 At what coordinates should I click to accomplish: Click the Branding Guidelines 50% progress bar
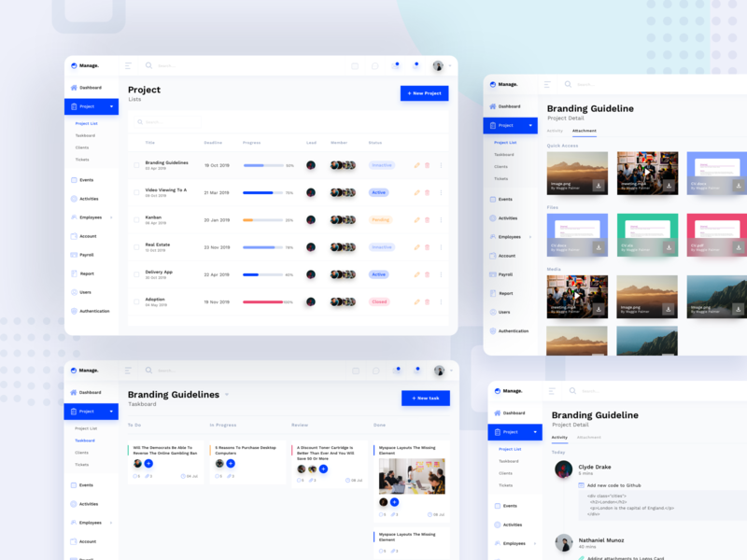[263, 165]
